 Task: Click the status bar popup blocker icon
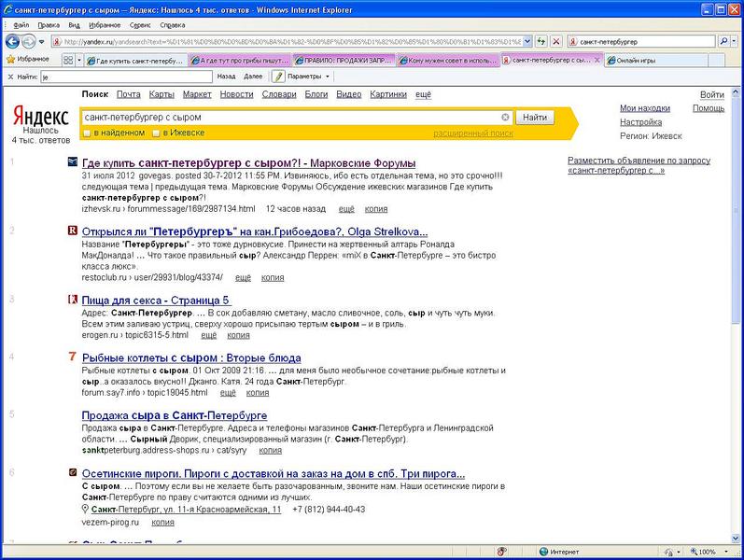coord(501,552)
